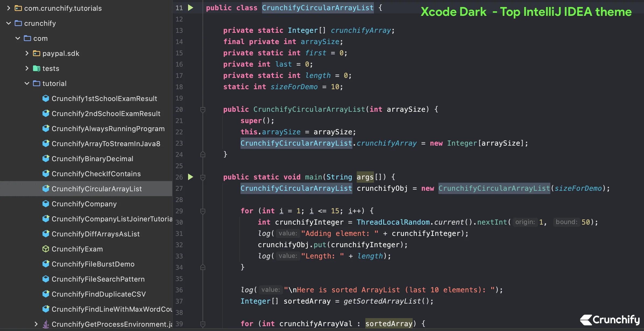
Task: Click com.crunchify.tutorials package folder icon
Action: (18, 8)
